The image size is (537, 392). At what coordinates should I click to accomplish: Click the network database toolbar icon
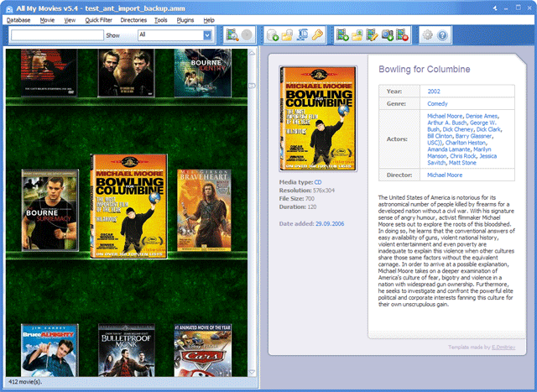point(302,35)
